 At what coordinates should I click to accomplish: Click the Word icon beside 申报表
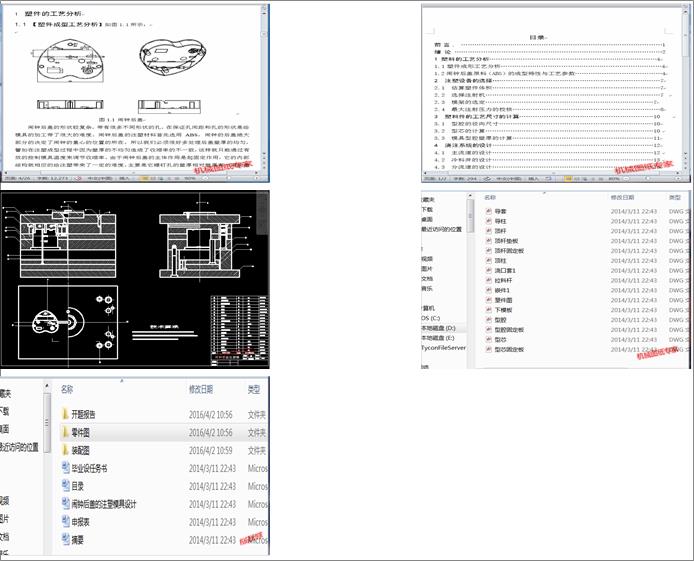66,522
